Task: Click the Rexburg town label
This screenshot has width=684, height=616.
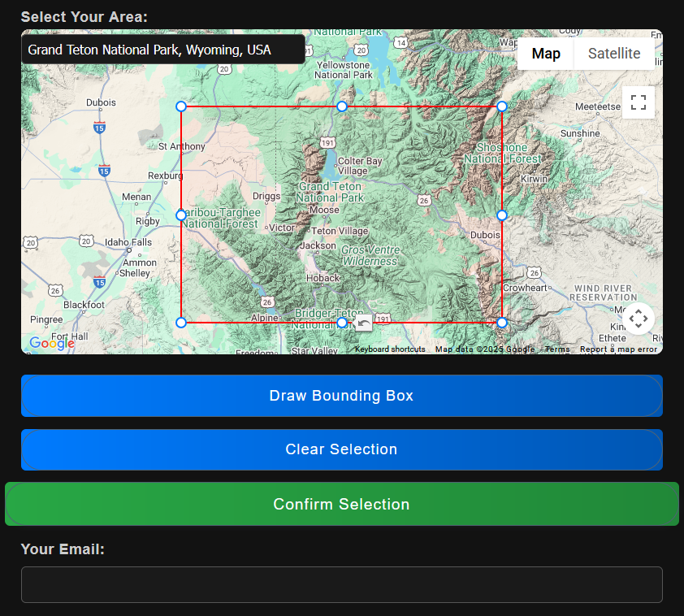Action: tap(166, 176)
